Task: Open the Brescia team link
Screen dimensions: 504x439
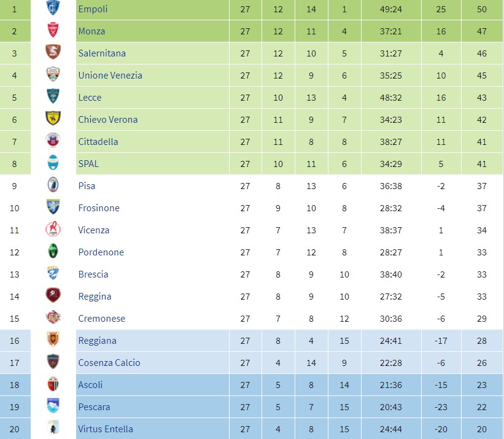Action: click(93, 274)
